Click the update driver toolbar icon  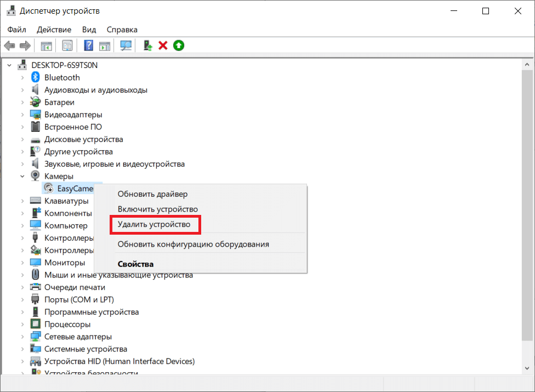click(147, 46)
